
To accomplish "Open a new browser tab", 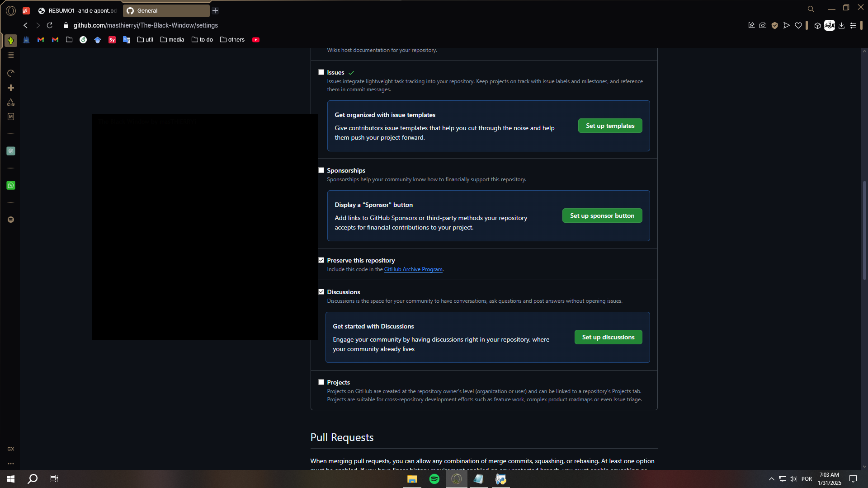I will click(215, 10).
